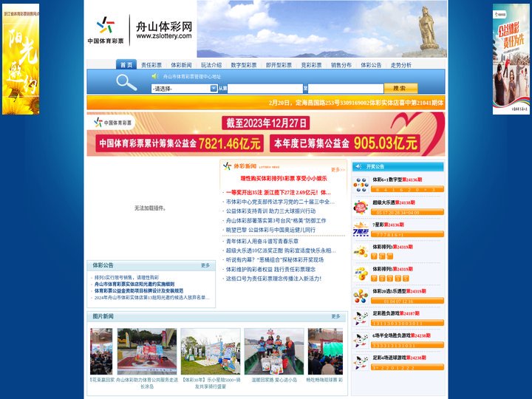Screen dimensions: 532x399
Task: Click 体彩20选5 result 01 04 07 12 16
Action: (407, 301)
